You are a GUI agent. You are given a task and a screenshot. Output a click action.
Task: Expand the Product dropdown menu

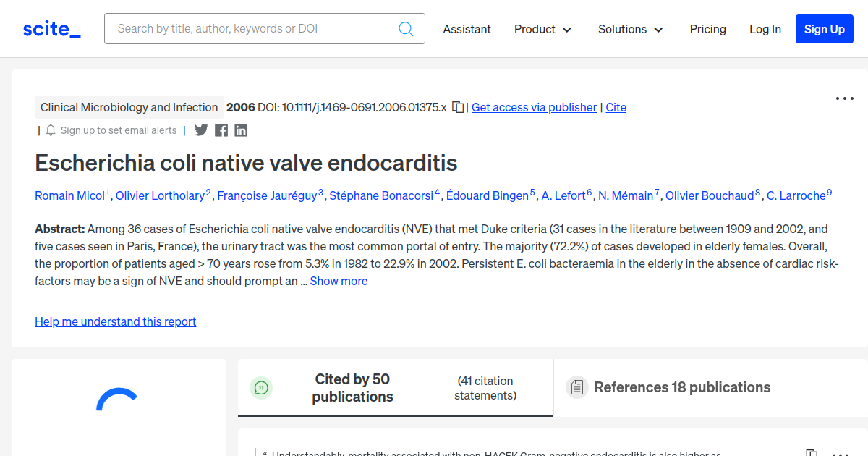pyautogui.click(x=542, y=29)
